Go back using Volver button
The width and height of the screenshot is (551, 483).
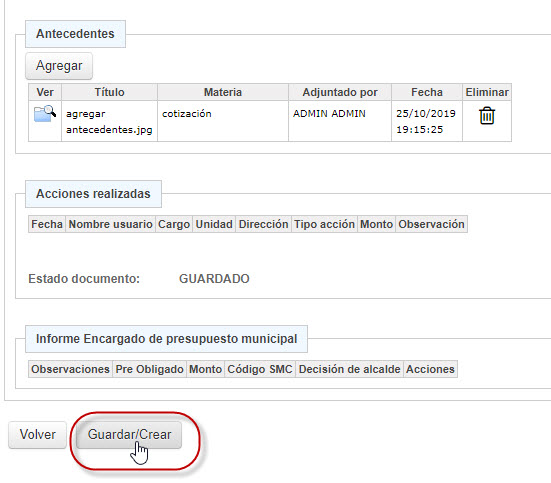click(37, 434)
